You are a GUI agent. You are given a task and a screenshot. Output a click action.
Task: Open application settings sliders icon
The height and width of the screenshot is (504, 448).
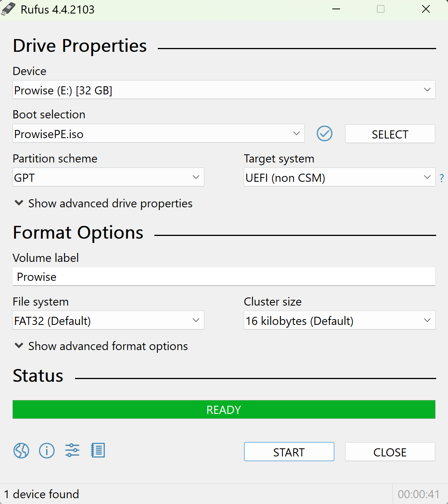[72, 451]
